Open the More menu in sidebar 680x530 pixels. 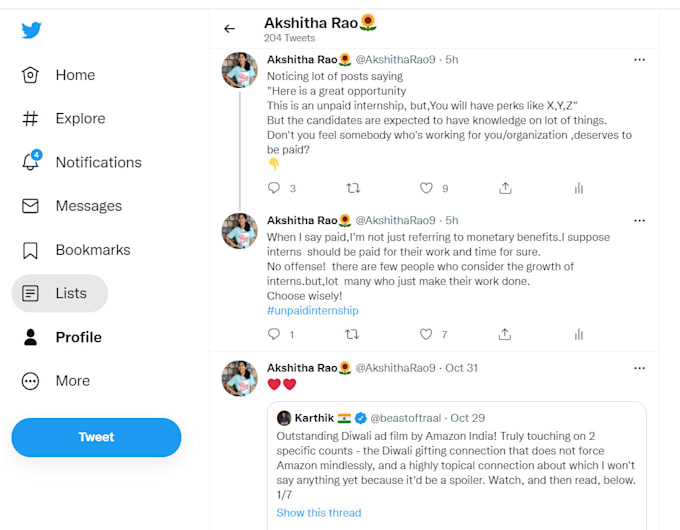tap(56, 381)
